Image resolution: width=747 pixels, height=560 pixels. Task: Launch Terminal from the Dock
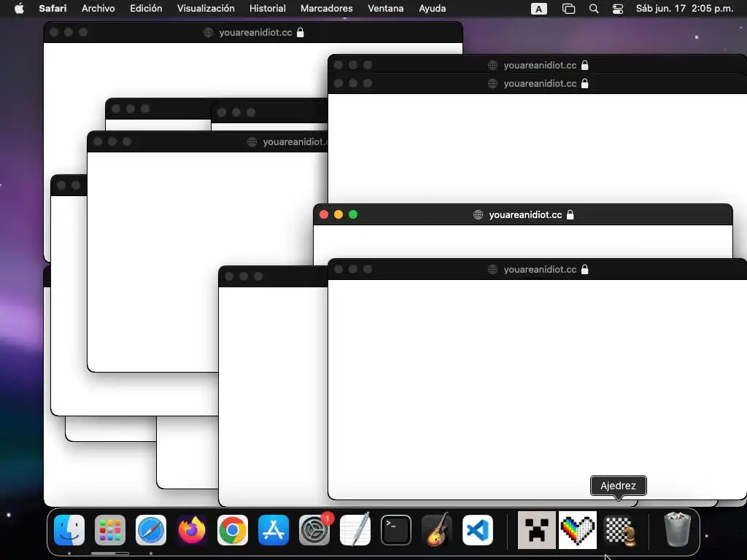point(396,530)
